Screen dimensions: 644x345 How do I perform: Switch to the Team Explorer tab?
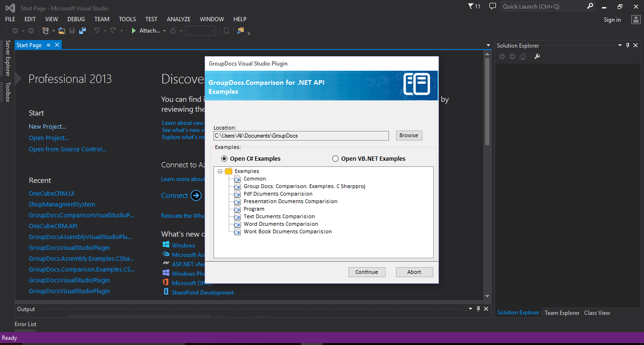(x=562, y=313)
